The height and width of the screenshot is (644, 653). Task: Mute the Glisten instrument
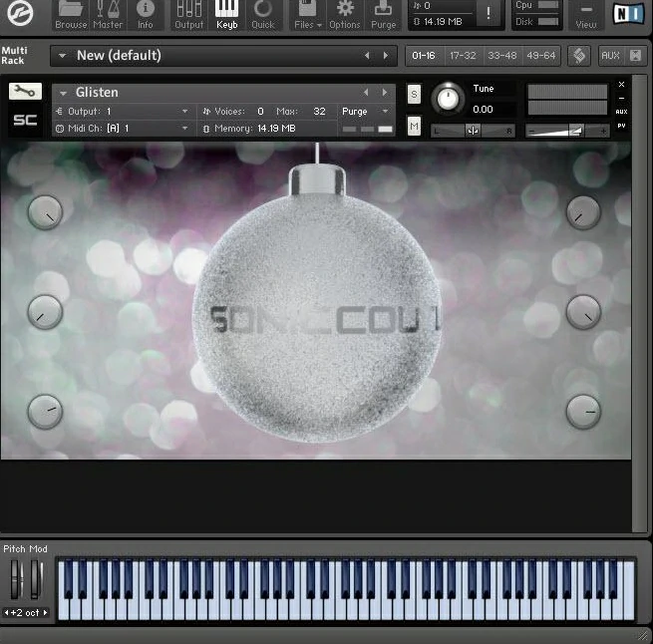point(414,126)
